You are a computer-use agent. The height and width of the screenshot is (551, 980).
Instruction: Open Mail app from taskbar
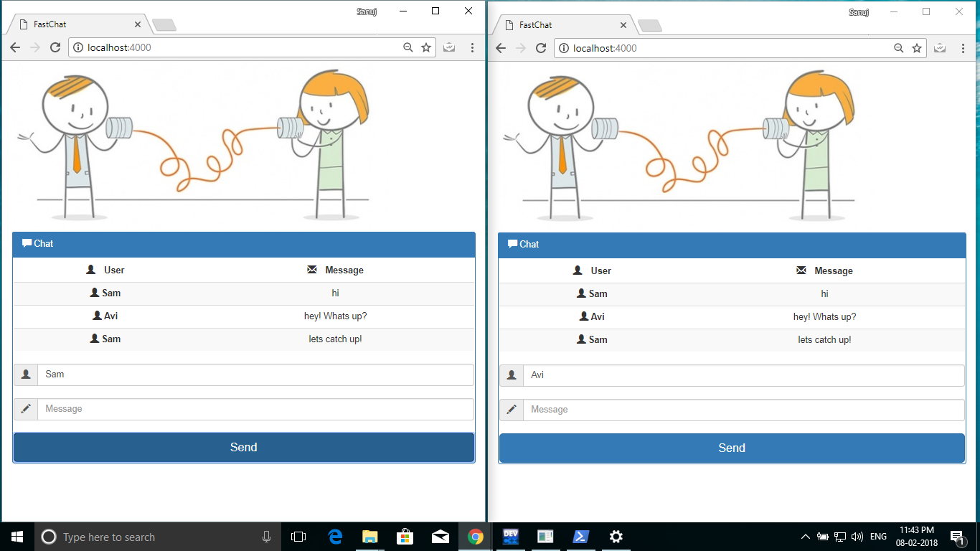[440, 537]
